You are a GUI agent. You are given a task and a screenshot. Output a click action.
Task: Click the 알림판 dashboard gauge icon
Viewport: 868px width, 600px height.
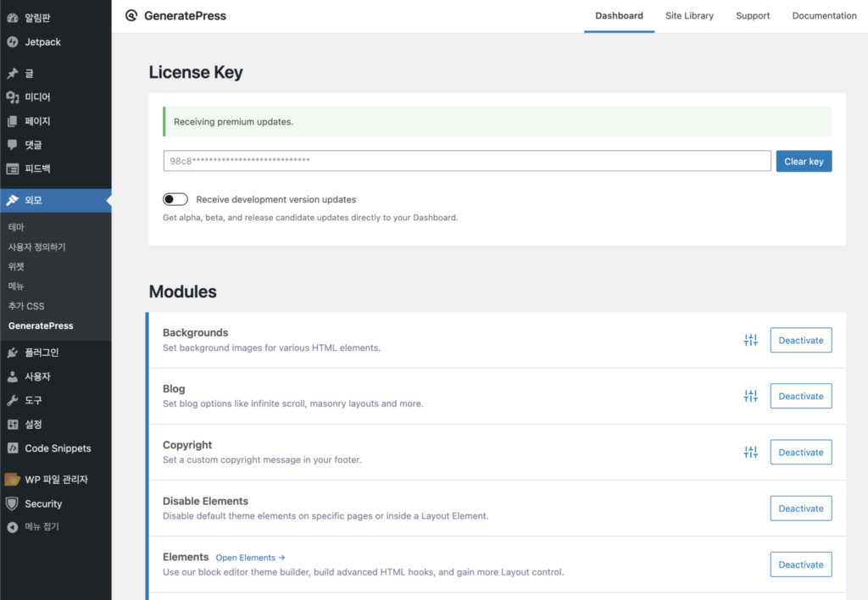[x=13, y=18]
